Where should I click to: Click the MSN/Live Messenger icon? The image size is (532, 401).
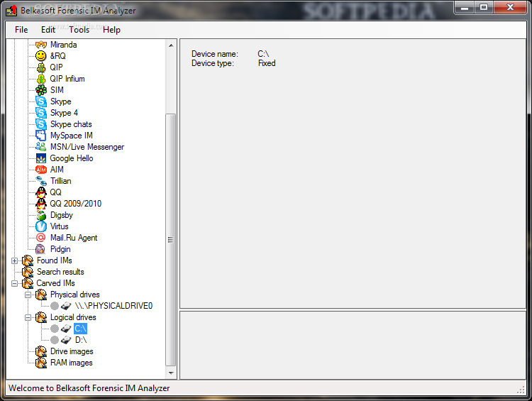[x=41, y=147]
